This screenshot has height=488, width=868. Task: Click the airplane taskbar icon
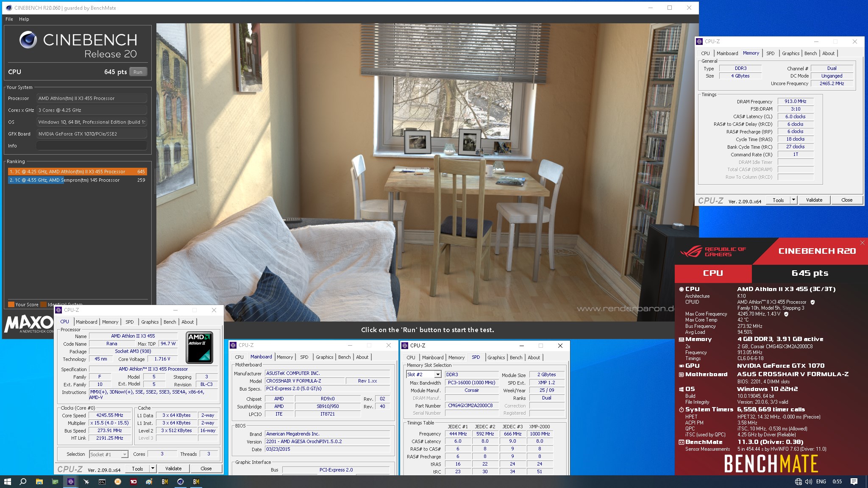[86, 482]
